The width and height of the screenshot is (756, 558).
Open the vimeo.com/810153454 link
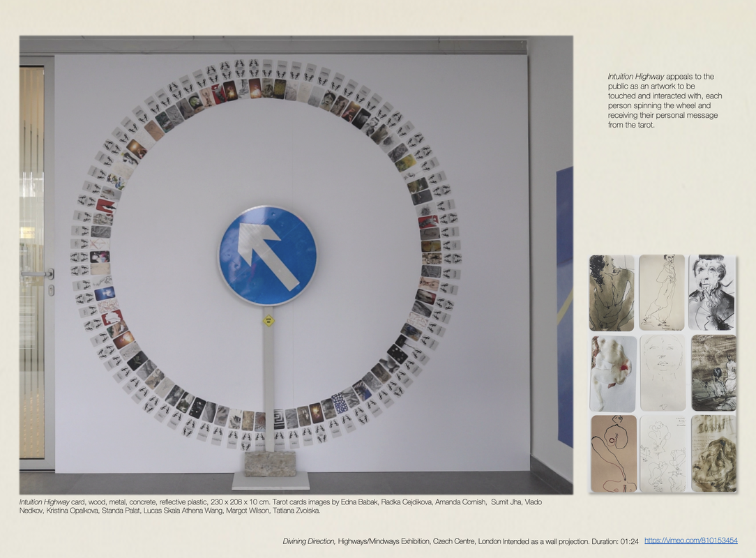coord(690,541)
